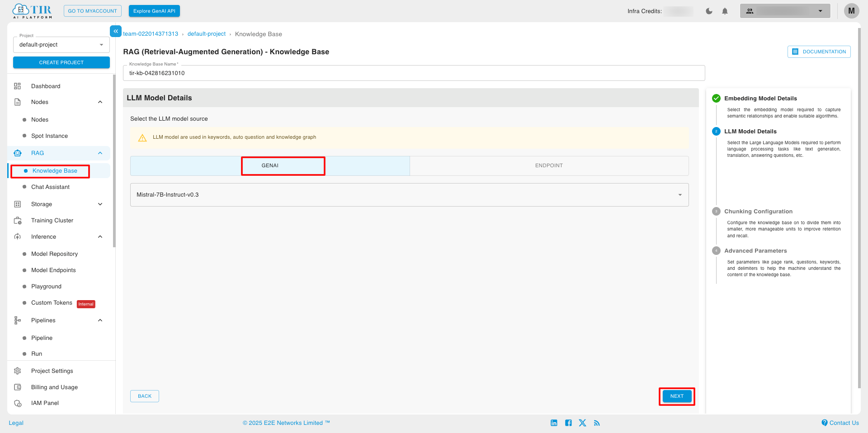Click the Project Settings gear icon

[18, 371]
